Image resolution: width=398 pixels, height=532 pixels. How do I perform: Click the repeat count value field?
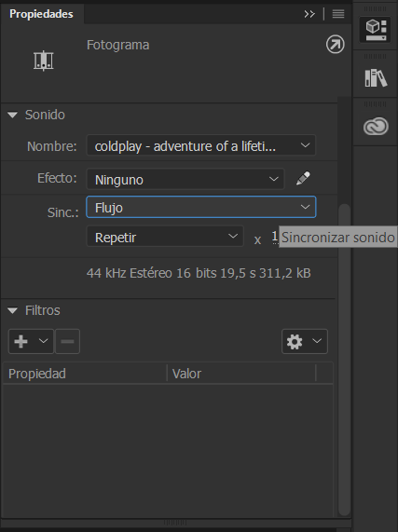coord(274,237)
